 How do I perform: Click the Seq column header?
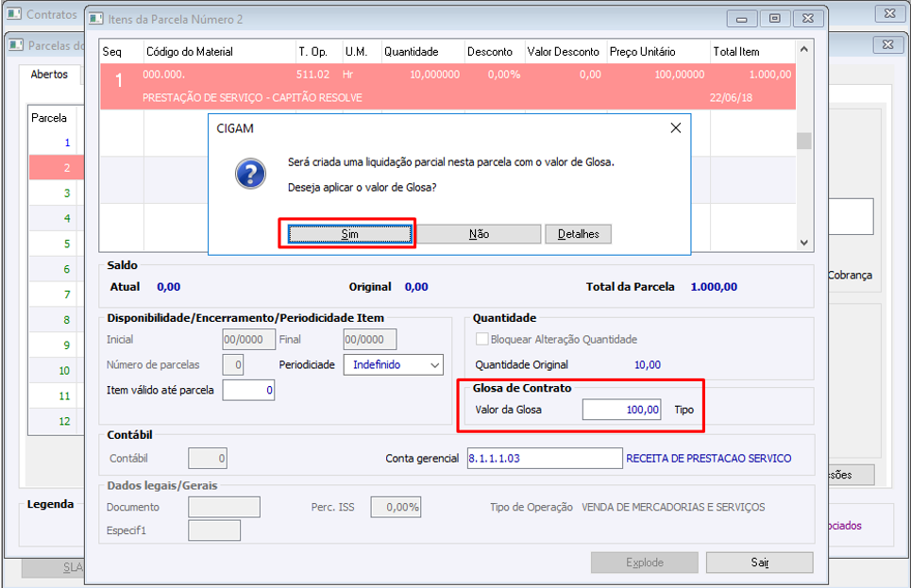(122, 52)
